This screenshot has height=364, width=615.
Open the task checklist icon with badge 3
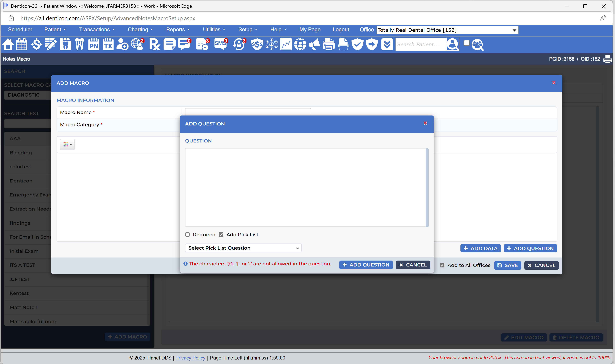pyautogui.click(x=203, y=44)
